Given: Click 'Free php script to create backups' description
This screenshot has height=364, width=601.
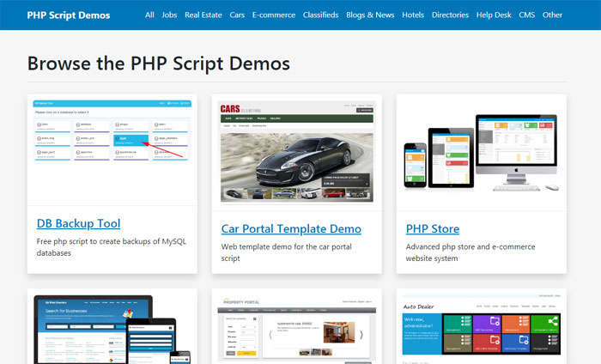Looking at the screenshot, I should [111, 247].
